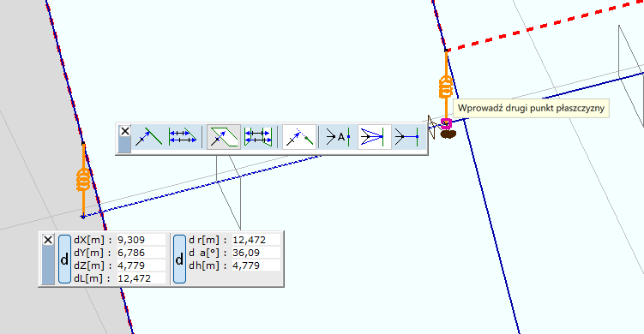Click the d r[m] field showing 12,472

tap(256, 240)
